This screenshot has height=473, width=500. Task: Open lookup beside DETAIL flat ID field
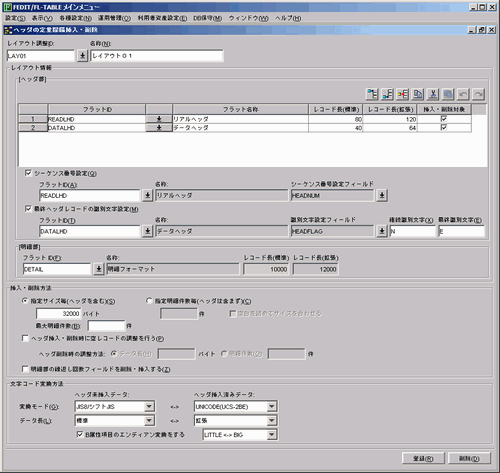click(99, 269)
